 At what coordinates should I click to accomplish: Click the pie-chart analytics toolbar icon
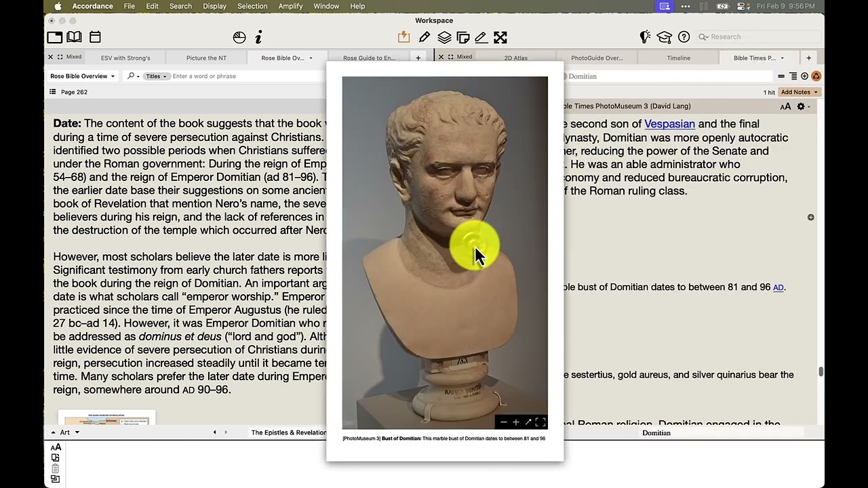click(239, 37)
